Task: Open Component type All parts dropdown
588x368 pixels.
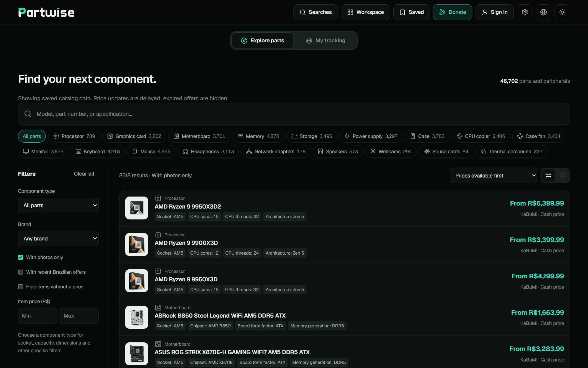Action: click(x=58, y=205)
